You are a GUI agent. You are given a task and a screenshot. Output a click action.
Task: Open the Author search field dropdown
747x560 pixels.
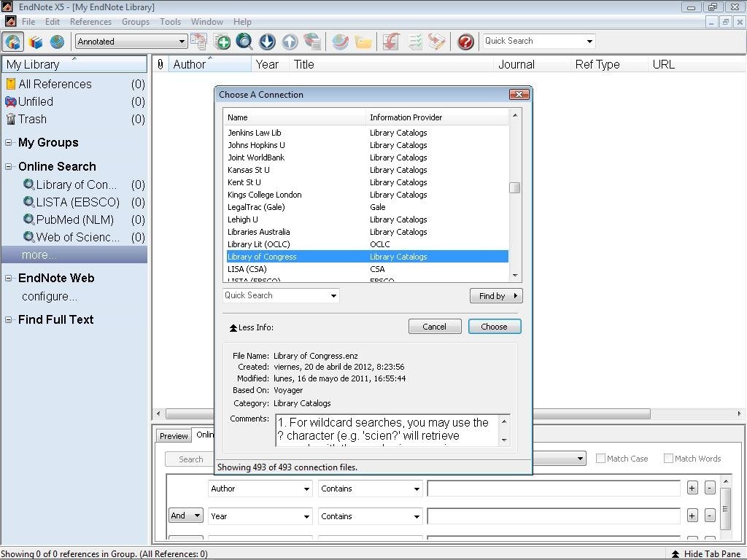pos(260,489)
